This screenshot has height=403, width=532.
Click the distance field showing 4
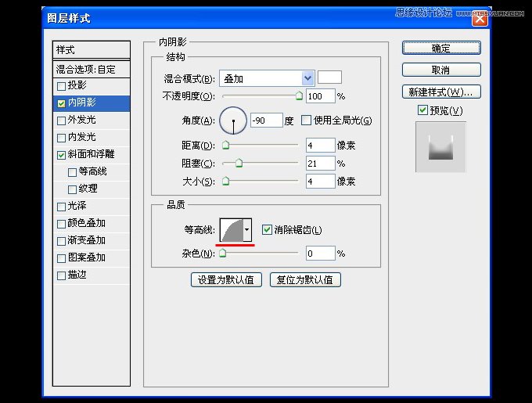coord(321,146)
